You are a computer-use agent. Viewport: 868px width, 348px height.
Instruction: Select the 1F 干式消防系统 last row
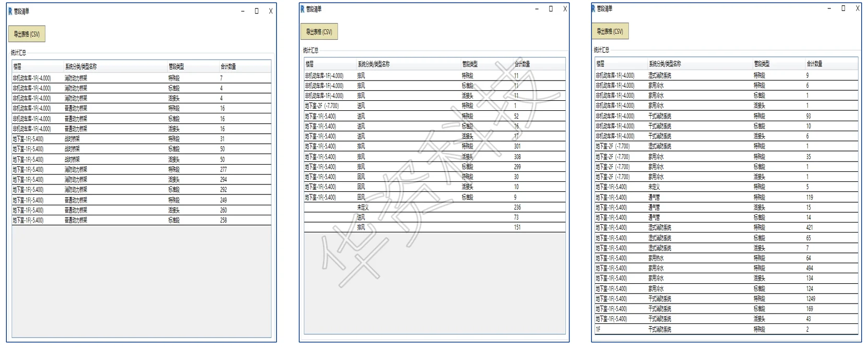click(727, 329)
